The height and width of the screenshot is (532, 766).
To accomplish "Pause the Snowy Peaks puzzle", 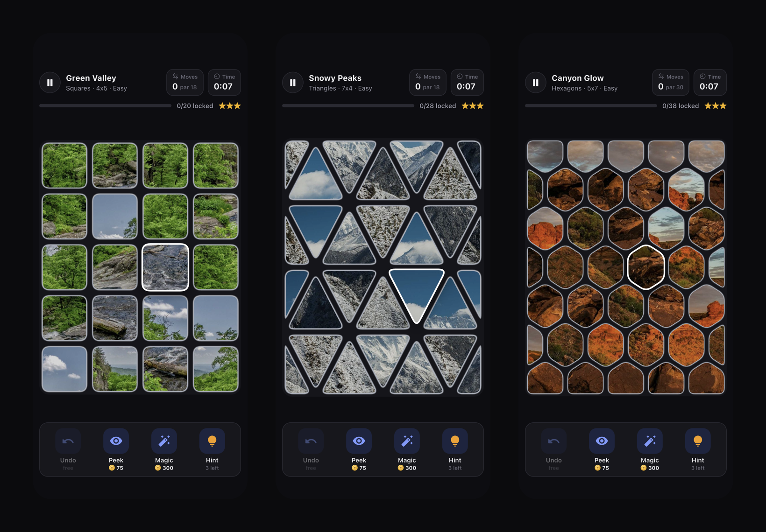I will pos(293,83).
